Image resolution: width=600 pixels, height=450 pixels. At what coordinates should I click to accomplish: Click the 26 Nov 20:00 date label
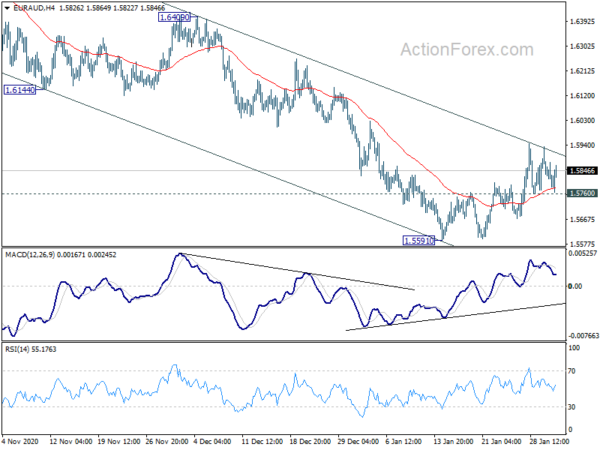[x=167, y=442]
